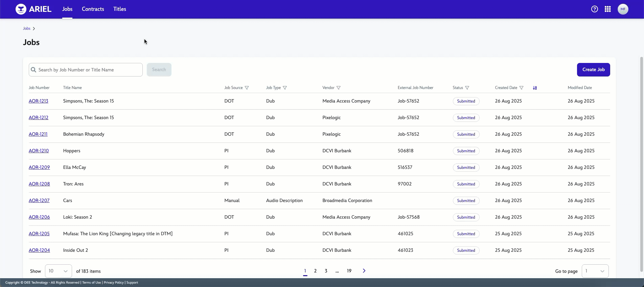Click the Cars title cell
This screenshot has width=644, height=287.
pos(68,201)
